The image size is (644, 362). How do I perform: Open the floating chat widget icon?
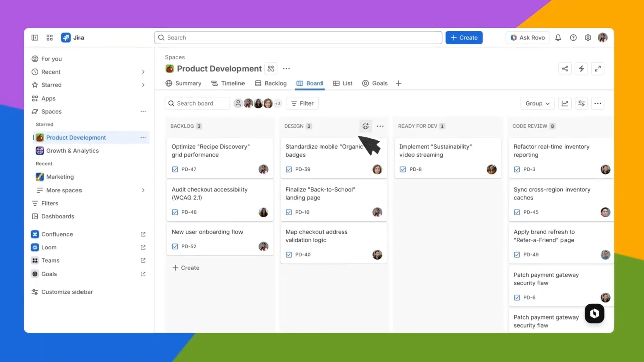(x=594, y=314)
